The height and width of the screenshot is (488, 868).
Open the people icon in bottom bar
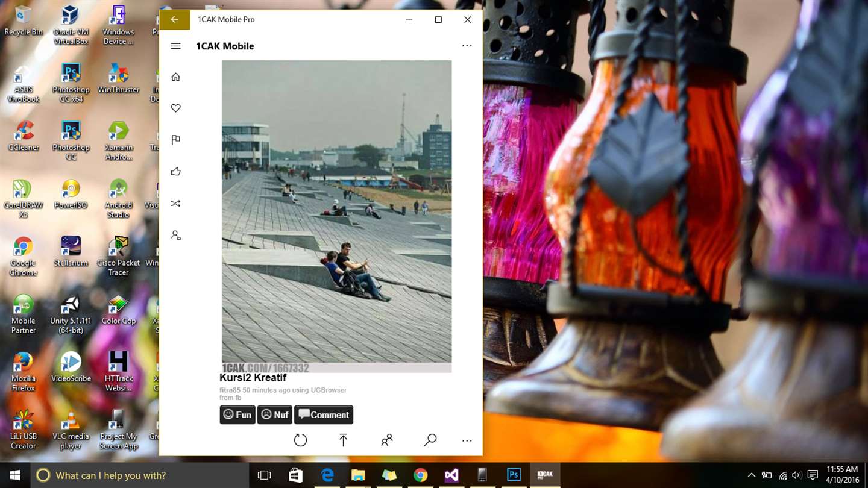point(386,440)
